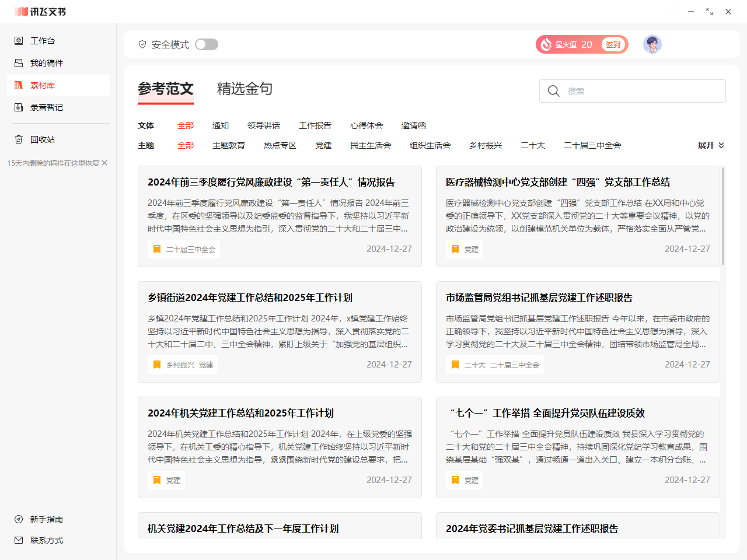The image size is (747, 560).
Task: Filter by 领导讲话 document type
Action: click(263, 125)
